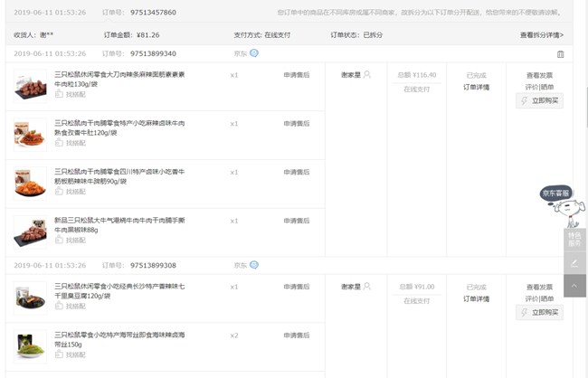The width and height of the screenshot is (588, 378).
Task: Click recipient name 谢家星 in ¥91.00 order
Action: click(351, 287)
